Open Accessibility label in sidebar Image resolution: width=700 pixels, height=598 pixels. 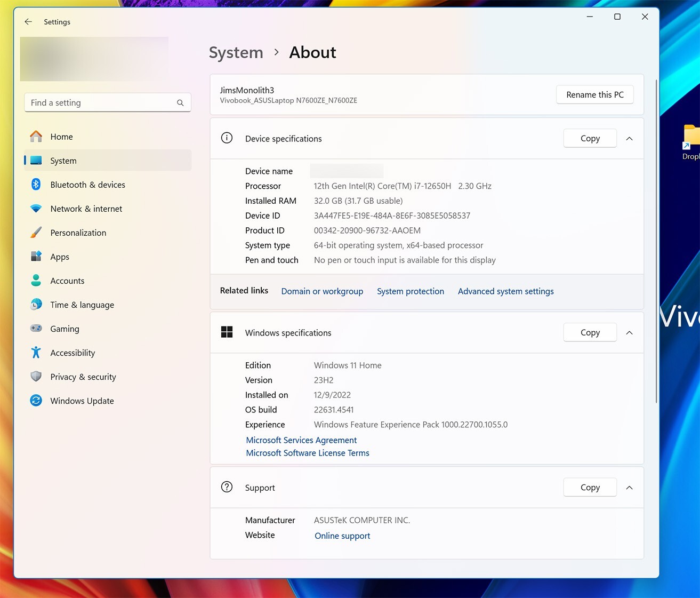pos(73,353)
